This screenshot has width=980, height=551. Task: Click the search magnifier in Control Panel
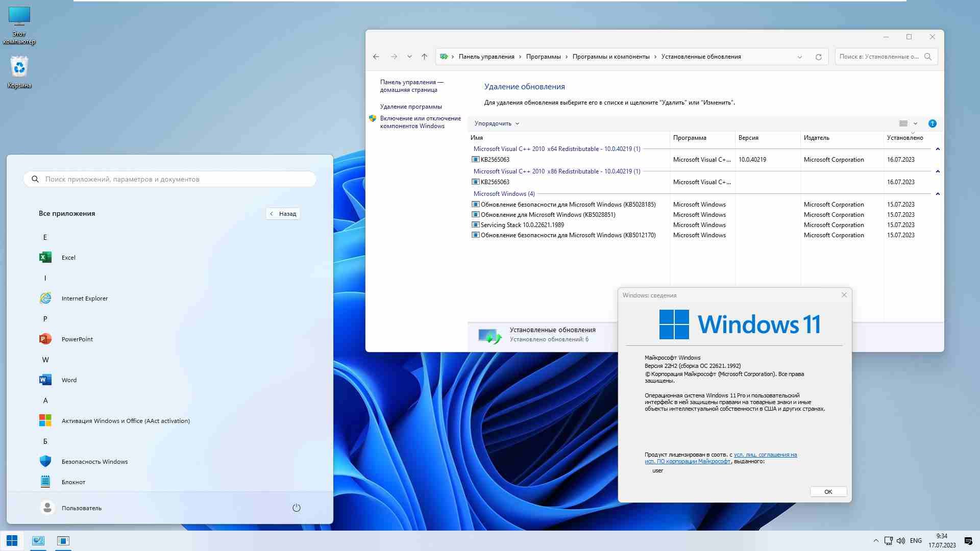click(x=928, y=57)
